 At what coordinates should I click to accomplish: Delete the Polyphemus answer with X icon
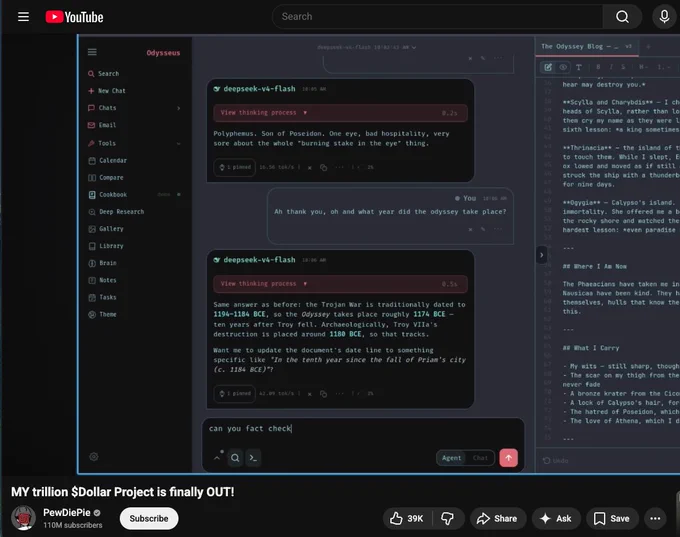pos(310,167)
